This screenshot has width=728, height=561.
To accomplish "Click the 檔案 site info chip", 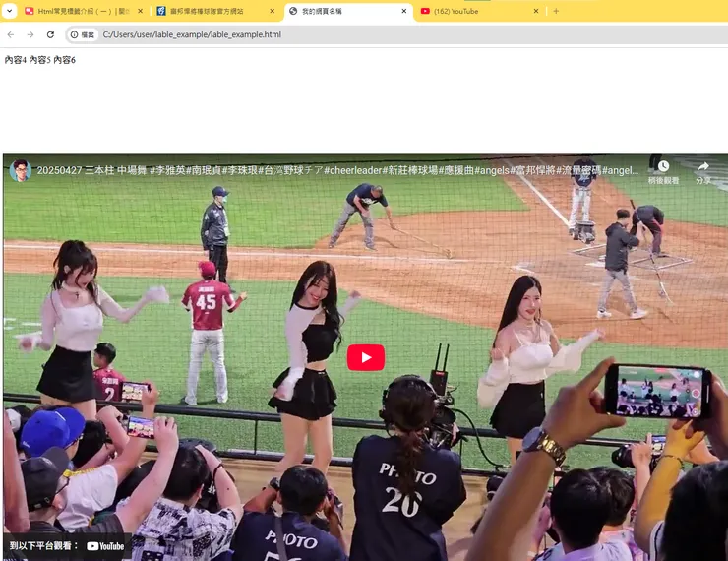I will (83, 34).
